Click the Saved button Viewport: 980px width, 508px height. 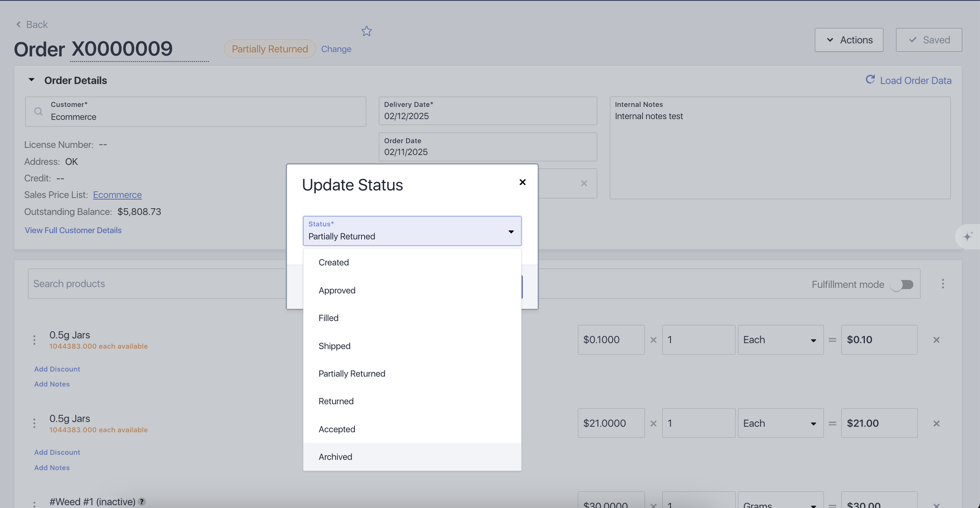click(929, 40)
